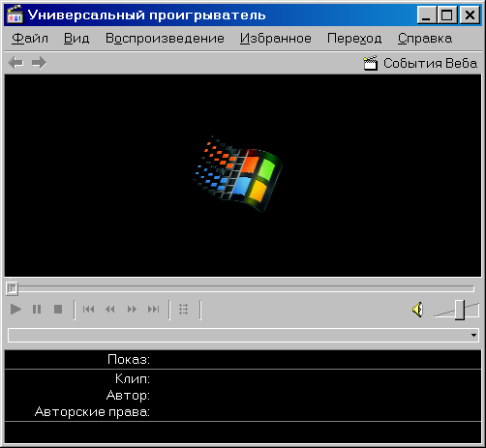The image size is (486, 448).
Task: Click the app icon in the title bar
Action: [x=15, y=15]
